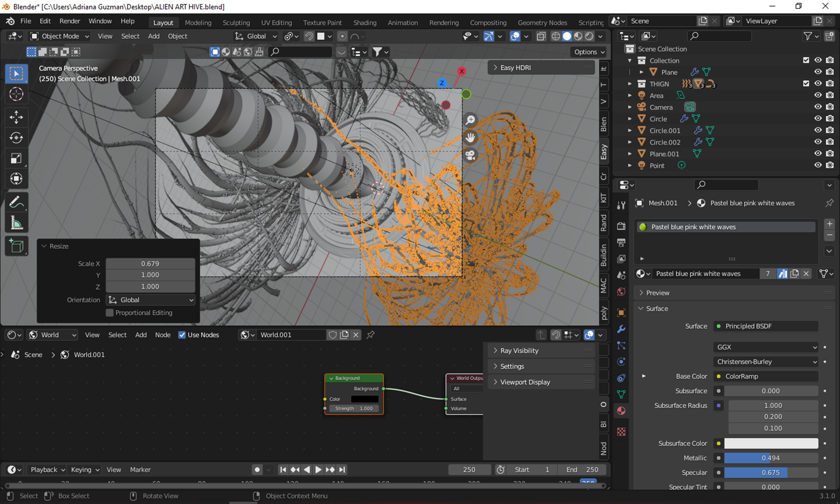The image size is (840, 504).
Task: Switch to the Geometry Nodes workspace tab
Action: [x=542, y=22]
